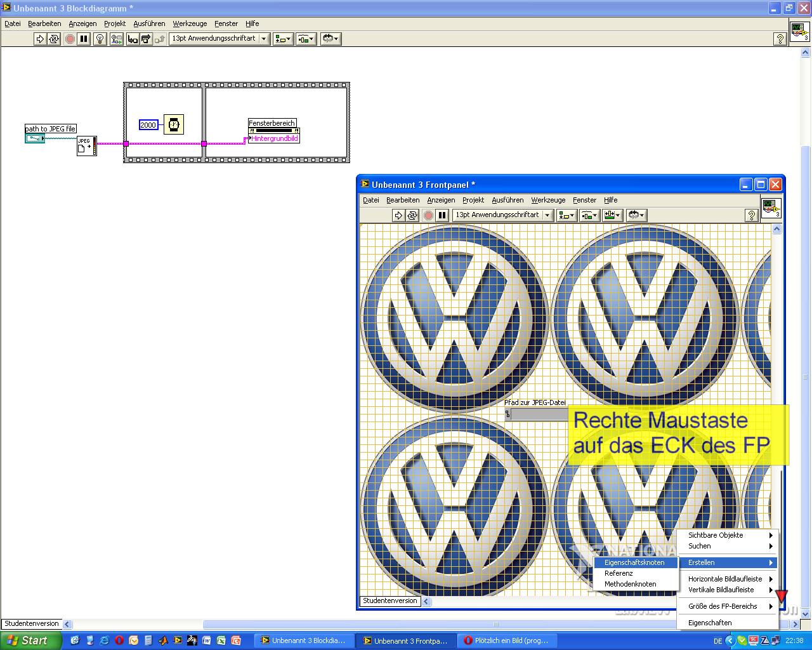Launch Opera from Quick Launch bar
This screenshot has height=650, width=812.
[x=119, y=640]
